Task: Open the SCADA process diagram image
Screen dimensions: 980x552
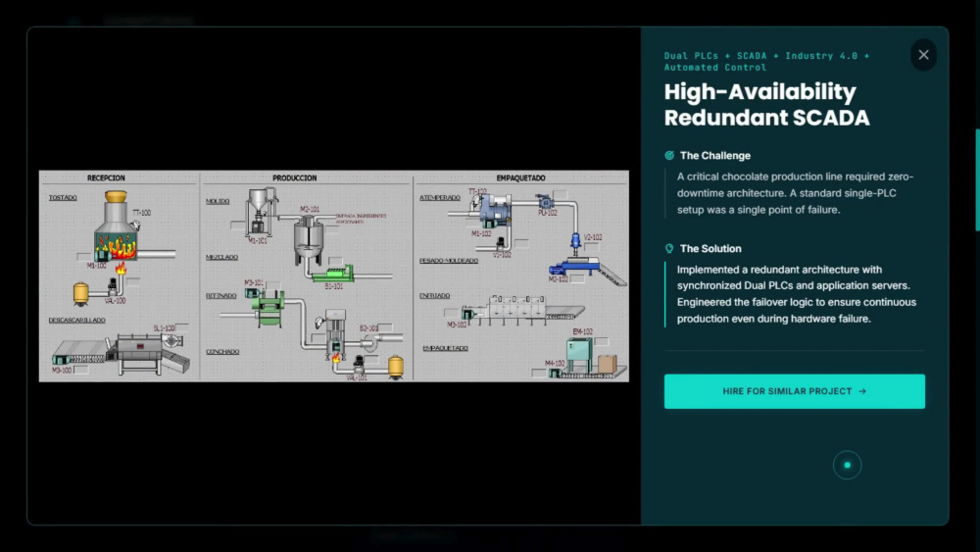Action: coord(334,276)
